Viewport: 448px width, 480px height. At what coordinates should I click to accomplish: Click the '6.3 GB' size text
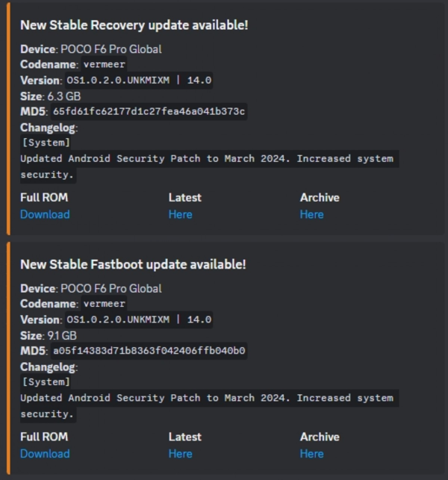63,96
